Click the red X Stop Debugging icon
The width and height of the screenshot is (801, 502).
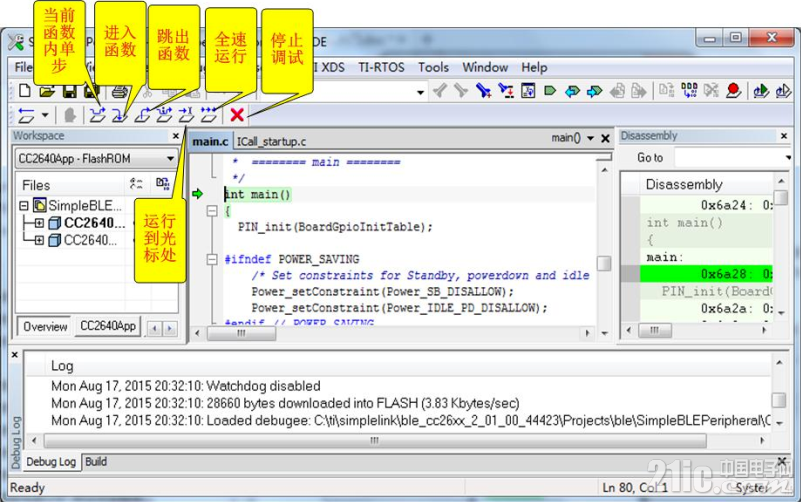[237, 115]
